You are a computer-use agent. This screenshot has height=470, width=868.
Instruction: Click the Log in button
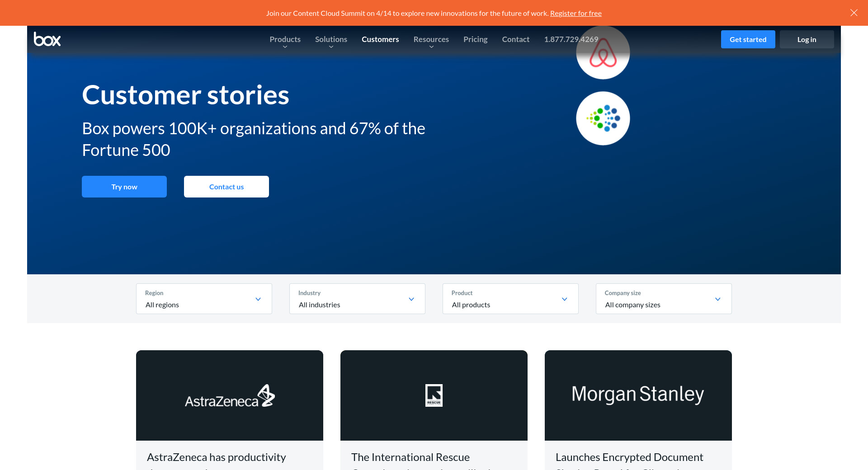coord(807,39)
